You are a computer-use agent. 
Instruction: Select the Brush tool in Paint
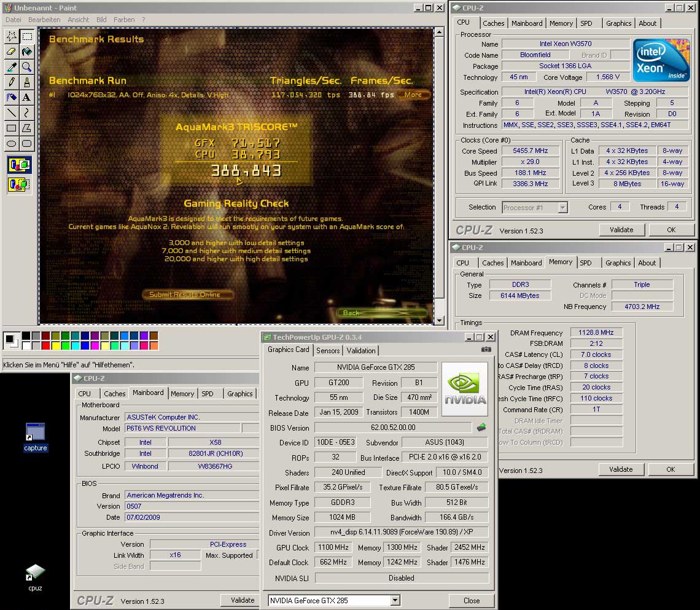pyautogui.click(x=27, y=82)
